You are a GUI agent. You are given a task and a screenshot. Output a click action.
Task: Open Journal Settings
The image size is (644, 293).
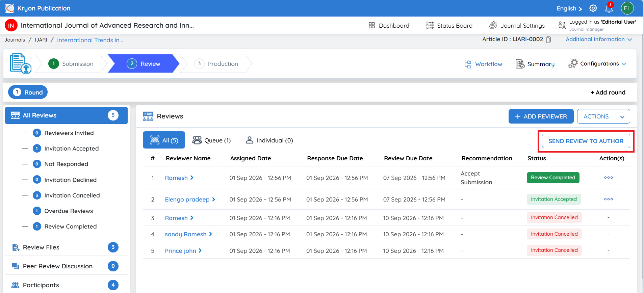(x=517, y=25)
